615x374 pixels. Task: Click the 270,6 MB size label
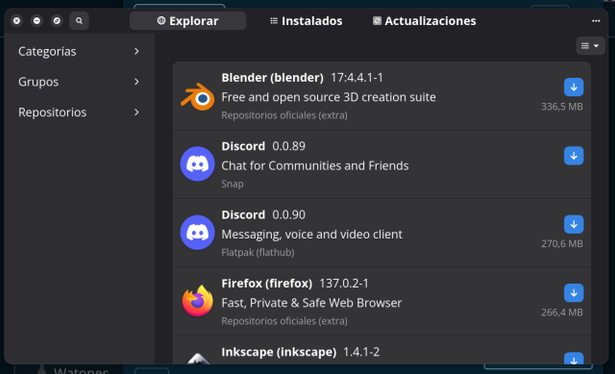[x=562, y=244]
